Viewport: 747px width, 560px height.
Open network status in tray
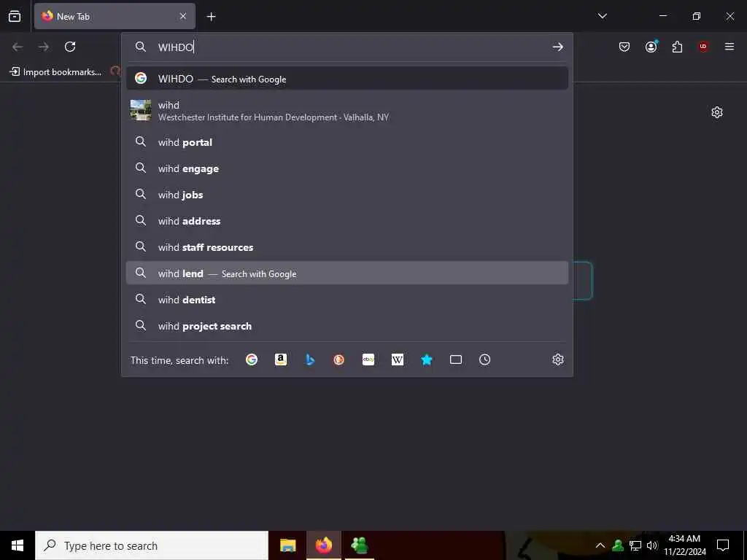pos(635,545)
